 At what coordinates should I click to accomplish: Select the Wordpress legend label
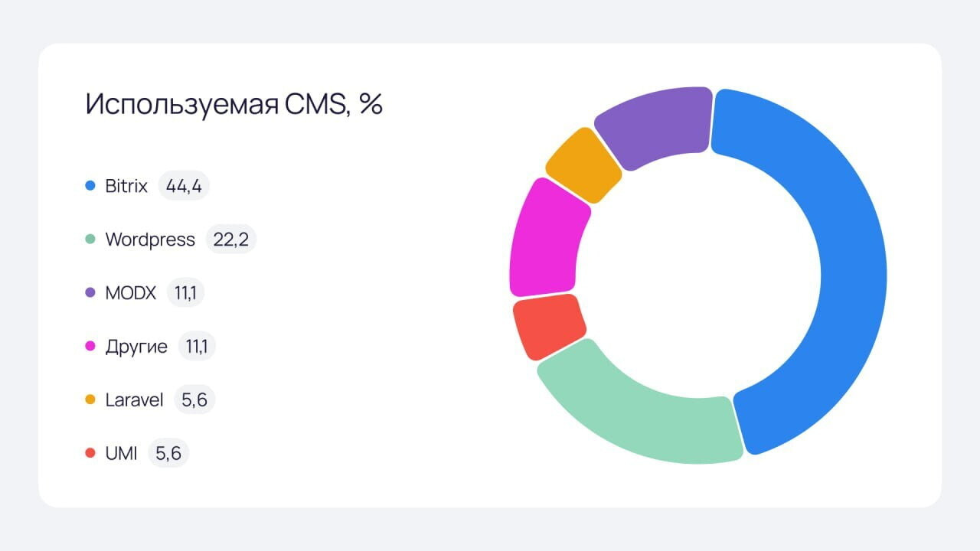[150, 240]
